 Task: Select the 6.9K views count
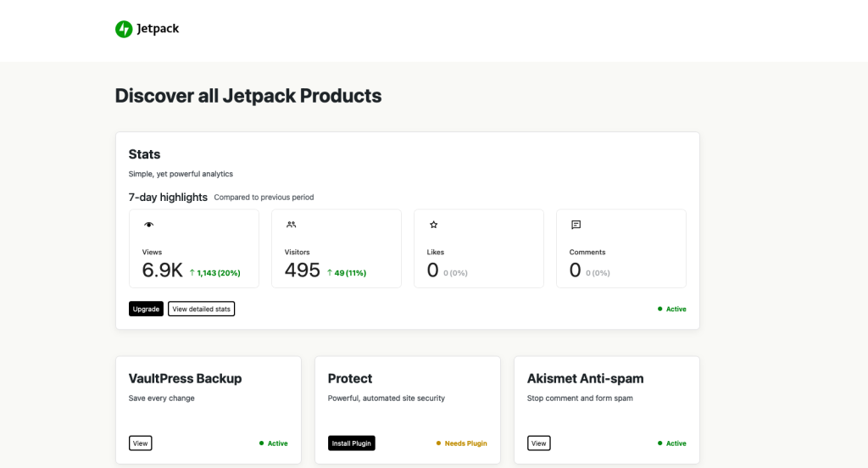[163, 270]
